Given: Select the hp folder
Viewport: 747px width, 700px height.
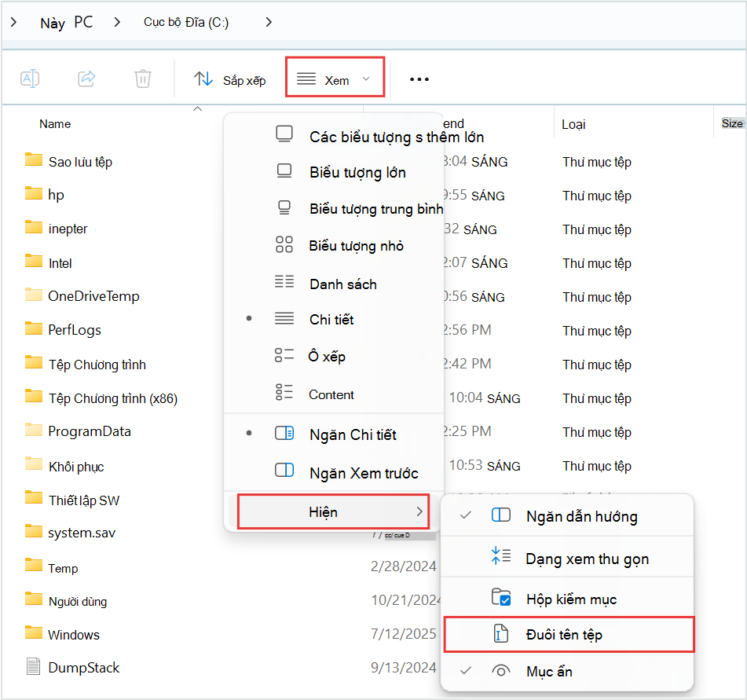Looking at the screenshot, I should (45, 194).
